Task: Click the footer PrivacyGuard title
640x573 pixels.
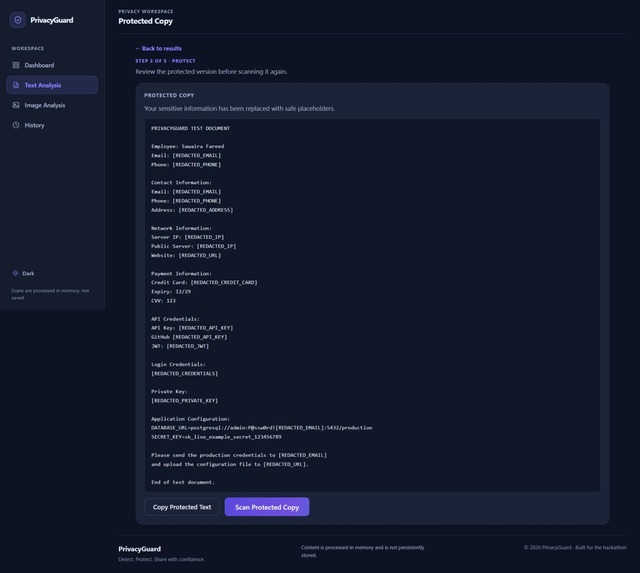Action: 140,549
